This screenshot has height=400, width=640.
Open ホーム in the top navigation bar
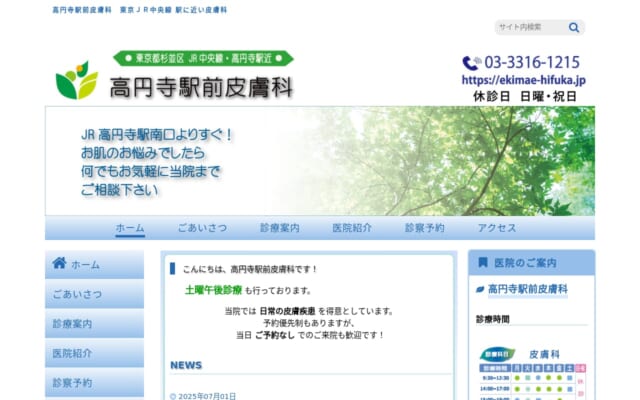[130, 228]
